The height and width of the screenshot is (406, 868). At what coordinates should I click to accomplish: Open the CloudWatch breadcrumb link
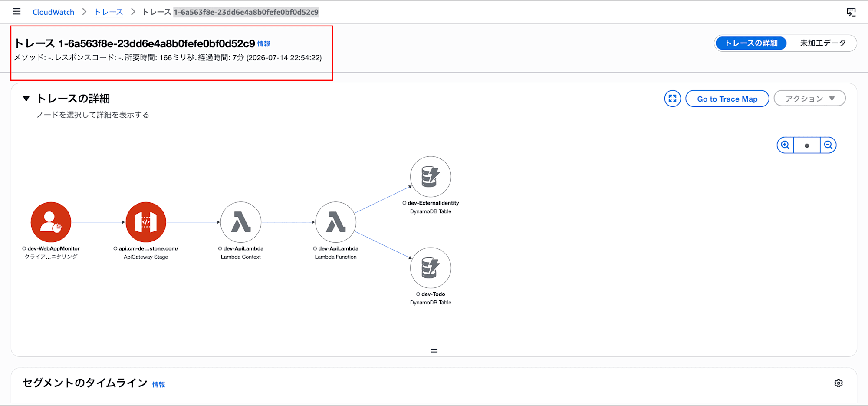(53, 12)
